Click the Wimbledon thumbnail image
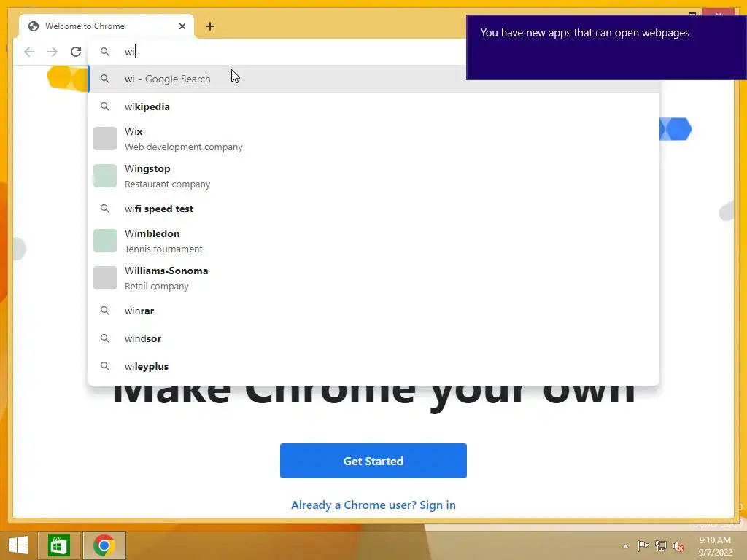The image size is (747, 560). tap(105, 241)
